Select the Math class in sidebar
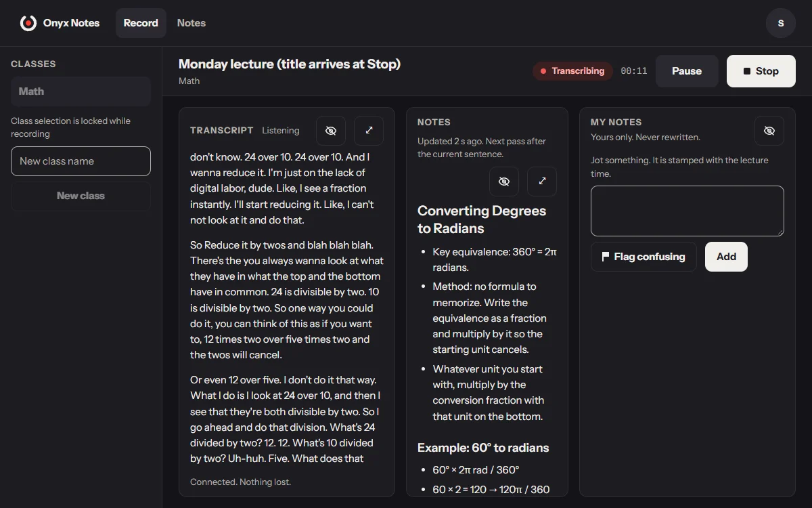812x508 pixels. 81,91
